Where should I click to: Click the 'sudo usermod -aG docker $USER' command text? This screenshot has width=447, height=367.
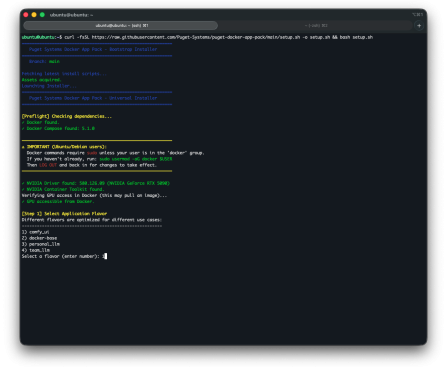(x=136, y=159)
